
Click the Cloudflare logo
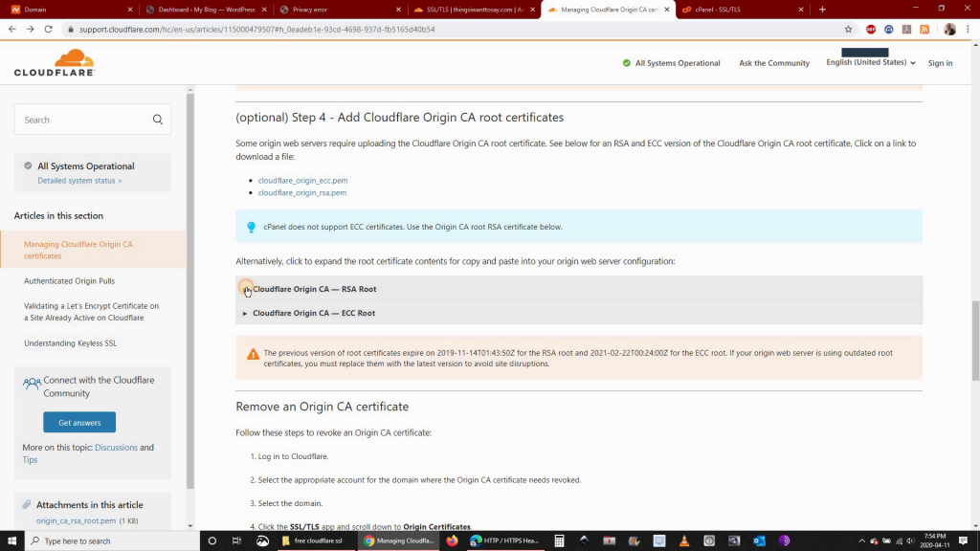(55, 62)
